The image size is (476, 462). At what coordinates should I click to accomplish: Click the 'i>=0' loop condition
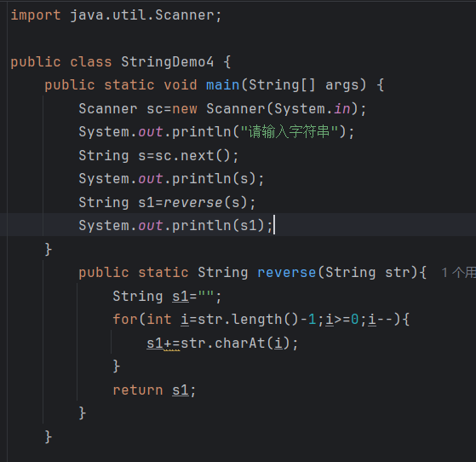point(342,320)
